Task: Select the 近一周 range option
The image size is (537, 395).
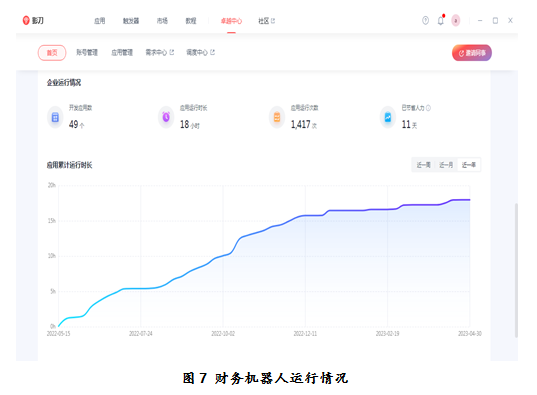Action: click(423, 165)
